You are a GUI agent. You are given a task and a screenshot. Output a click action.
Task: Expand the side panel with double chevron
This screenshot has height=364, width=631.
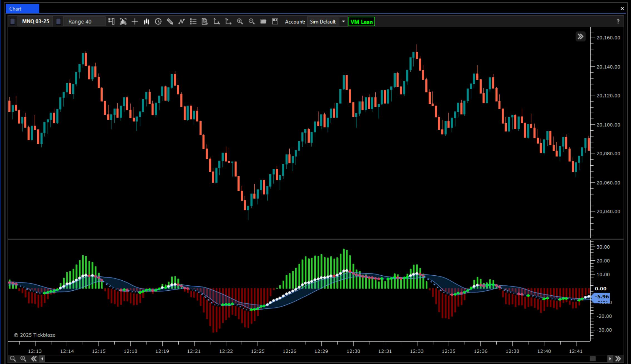pos(580,37)
